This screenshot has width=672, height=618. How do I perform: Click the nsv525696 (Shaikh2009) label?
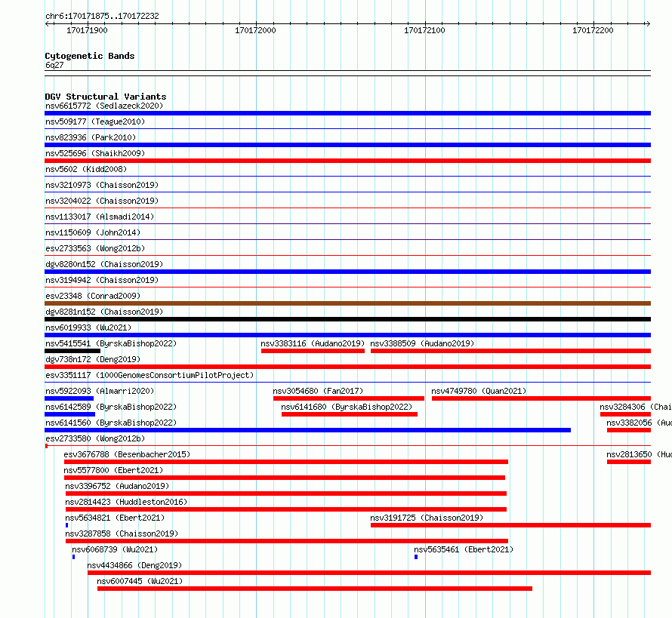[95, 153]
